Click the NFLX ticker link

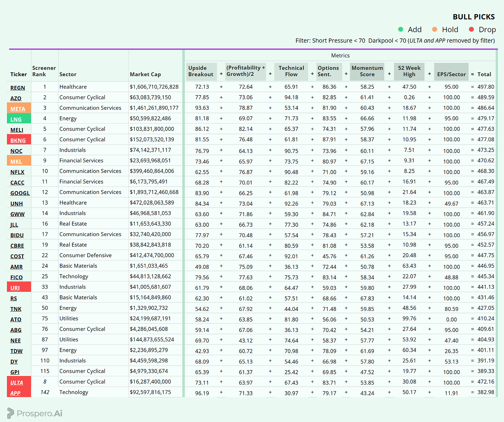pos(17,172)
